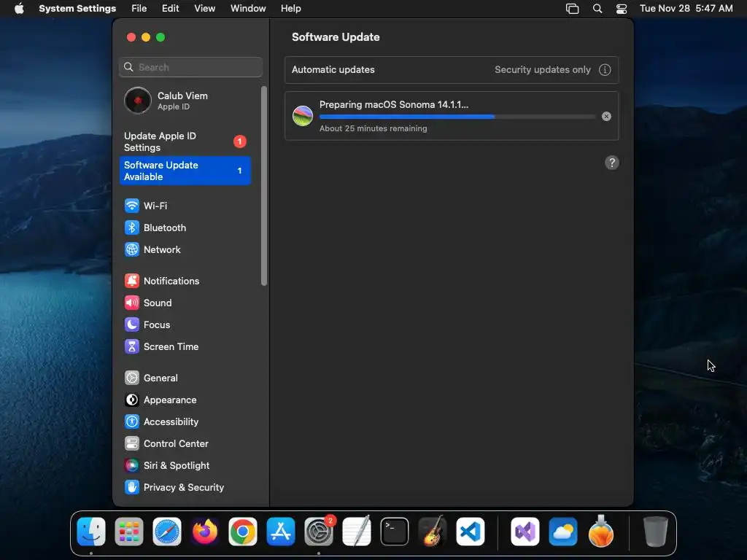Click the update progress bar
747x560 pixels.
(457, 117)
